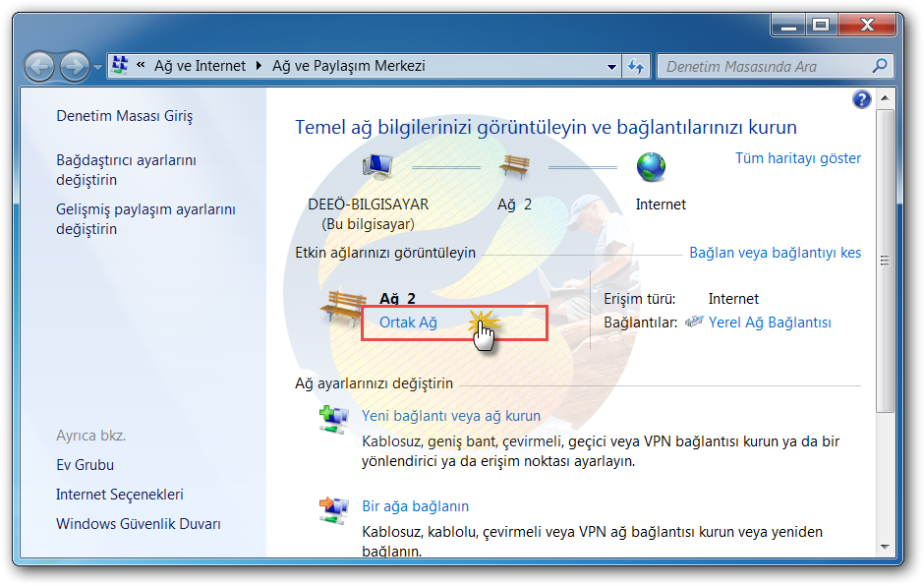Screen dimensions: 924x586
Task: Open the recent pages dropdown arrow
Action: click(x=98, y=67)
